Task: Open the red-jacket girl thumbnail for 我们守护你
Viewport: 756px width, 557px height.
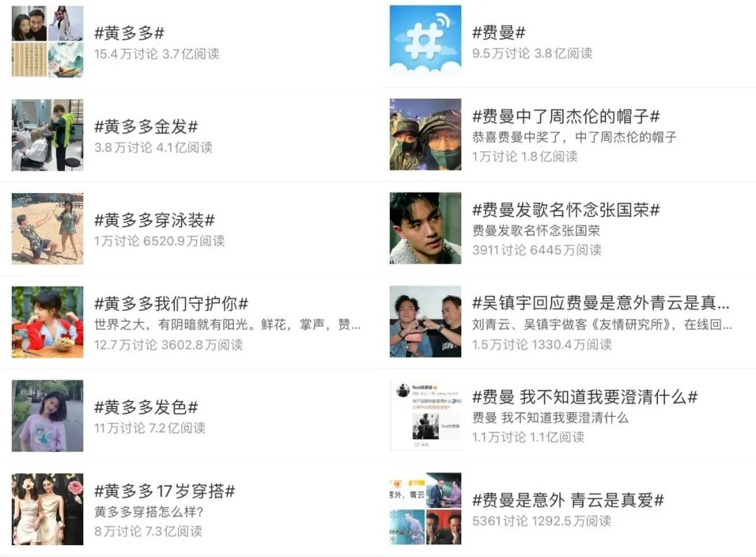Action: click(48, 322)
